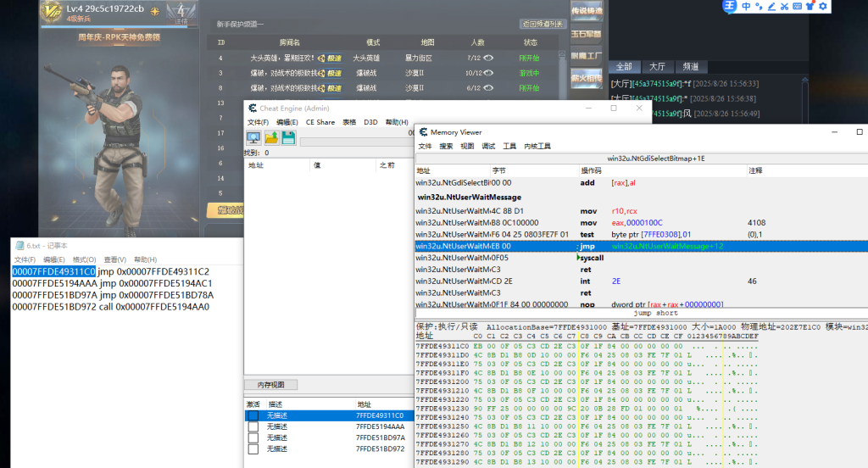The height and width of the screenshot is (468, 868).
Task: Select int 2E disassembly line
Action: click(642, 281)
